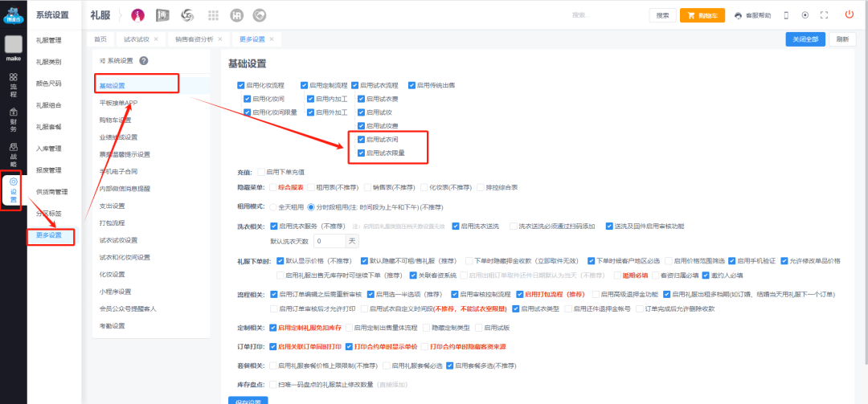Click the question mark help icon beside 系统设置
Screen dimensions: 868x404
point(143,60)
